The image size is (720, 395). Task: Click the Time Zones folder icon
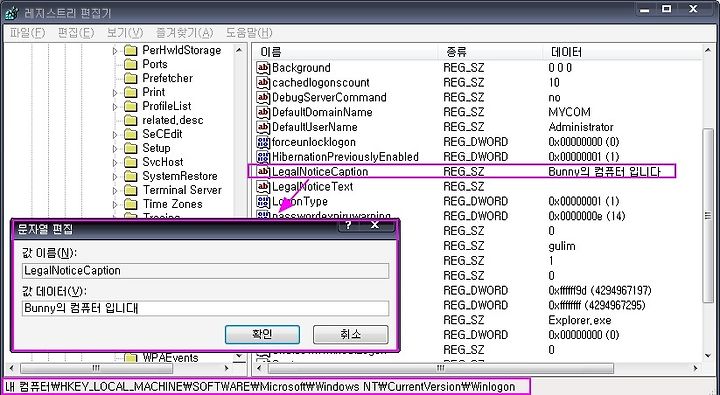pyautogui.click(x=131, y=204)
